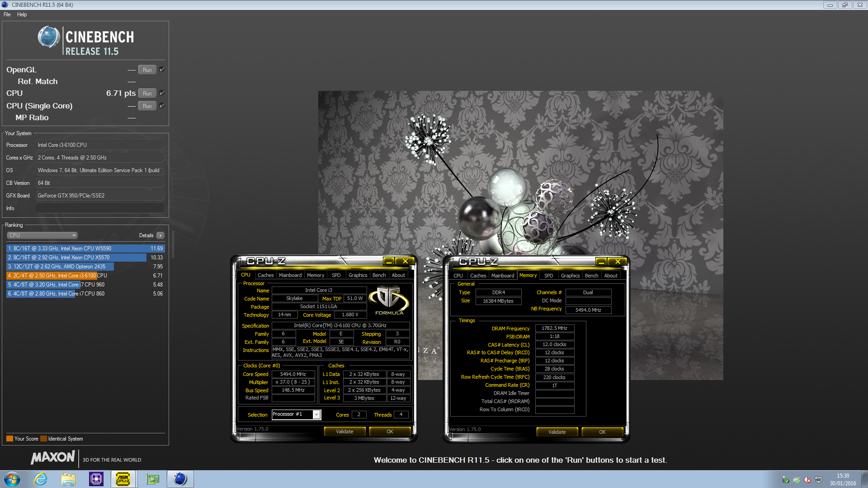
Task: Select the Bench tab in left CPU-Z
Action: point(379,275)
